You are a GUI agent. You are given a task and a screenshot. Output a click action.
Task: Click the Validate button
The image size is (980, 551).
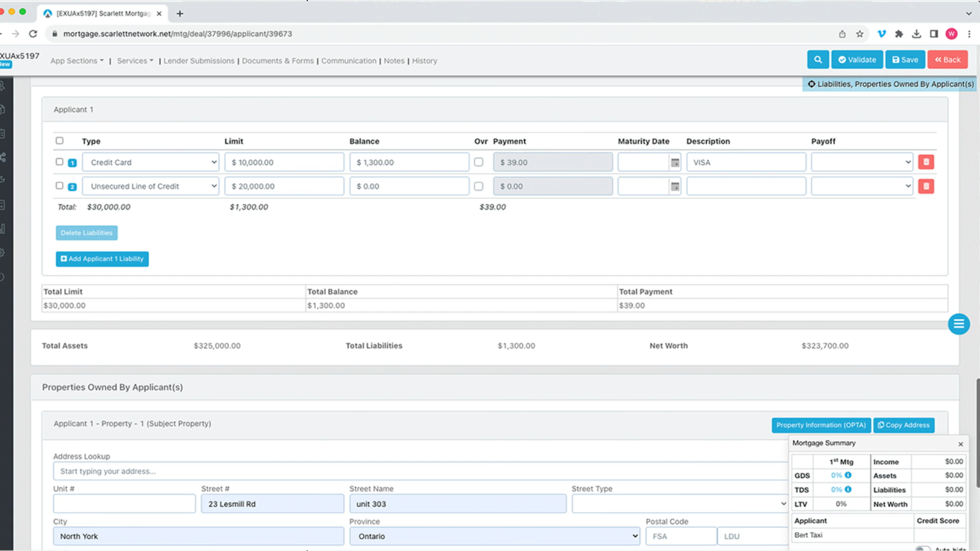coord(857,60)
